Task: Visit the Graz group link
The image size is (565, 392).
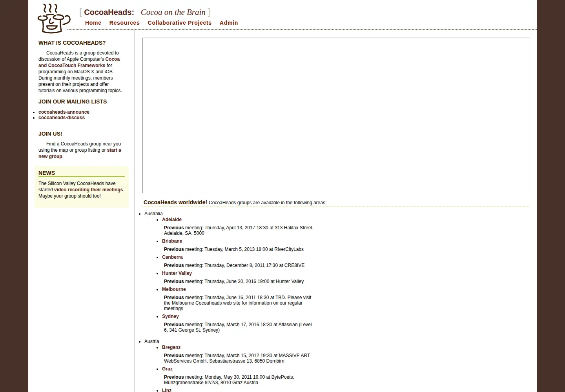Action: (x=167, y=369)
